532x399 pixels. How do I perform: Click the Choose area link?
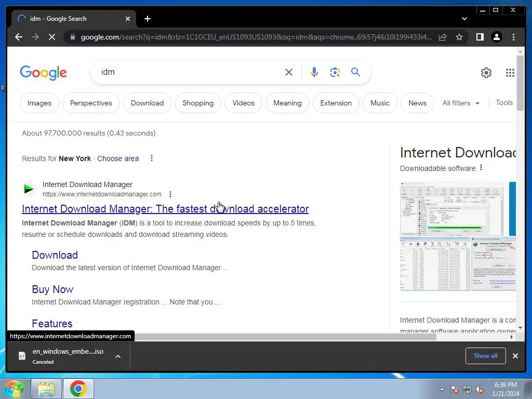click(118, 158)
